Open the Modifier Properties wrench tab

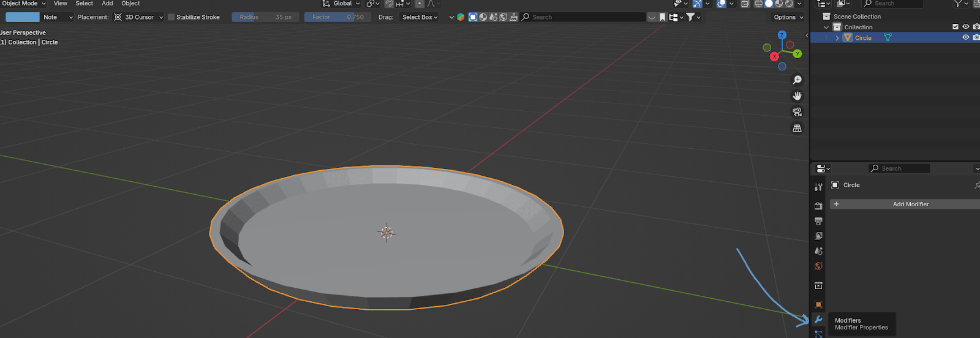(818, 320)
